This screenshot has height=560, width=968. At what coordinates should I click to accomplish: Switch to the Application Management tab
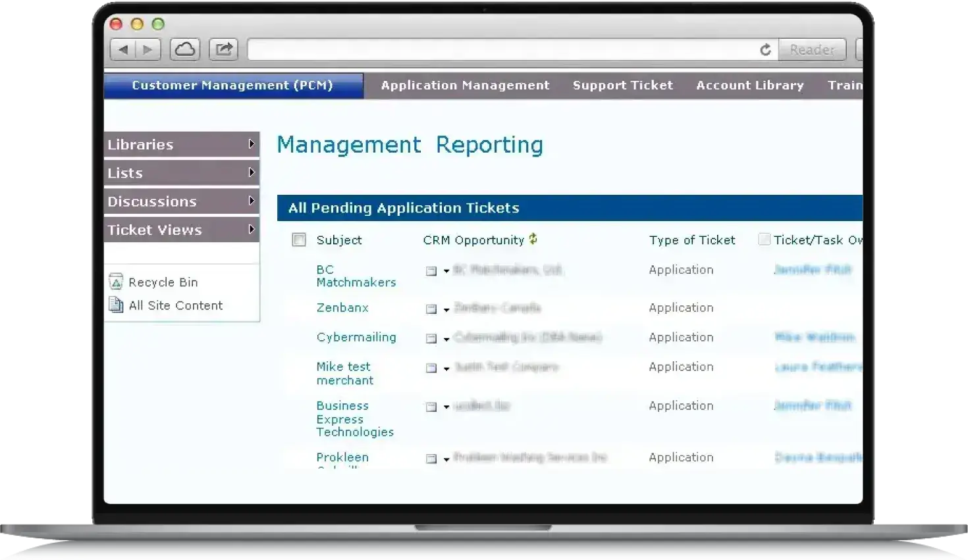tap(465, 85)
